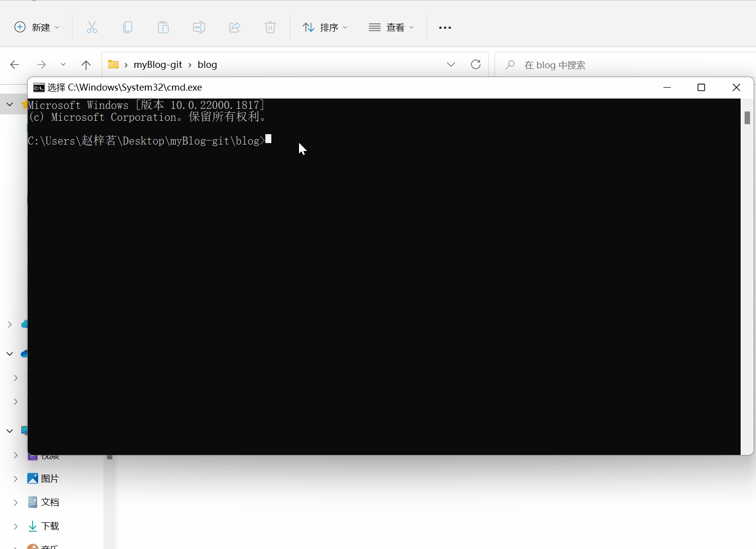Open the See more ellipsis menu
The image size is (756, 549).
pyautogui.click(x=445, y=28)
